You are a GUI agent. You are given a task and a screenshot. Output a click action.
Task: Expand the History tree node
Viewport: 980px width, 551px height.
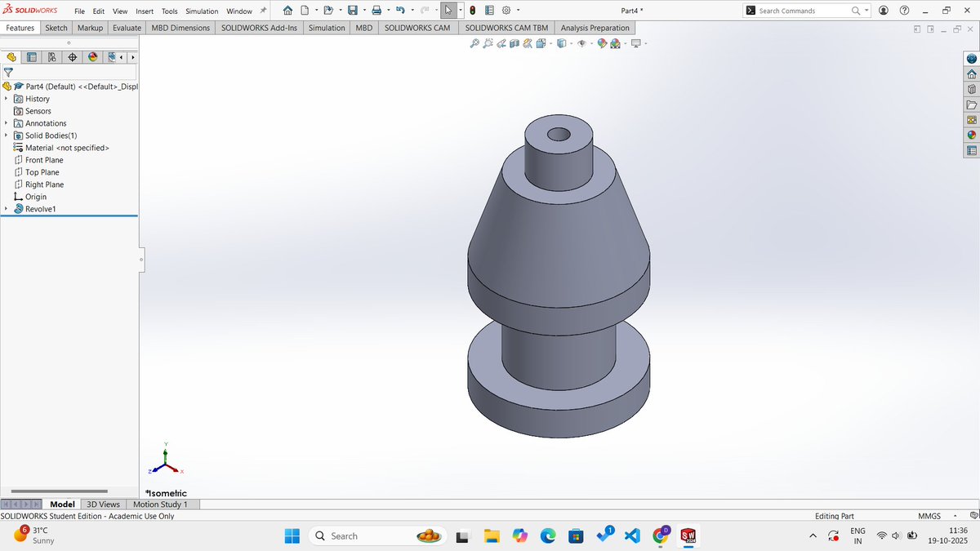point(6,99)
